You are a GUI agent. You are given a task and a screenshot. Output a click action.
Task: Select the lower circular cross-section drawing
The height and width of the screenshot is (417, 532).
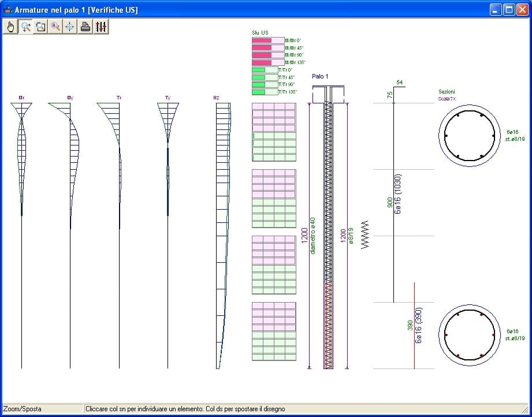click(468, 335)
